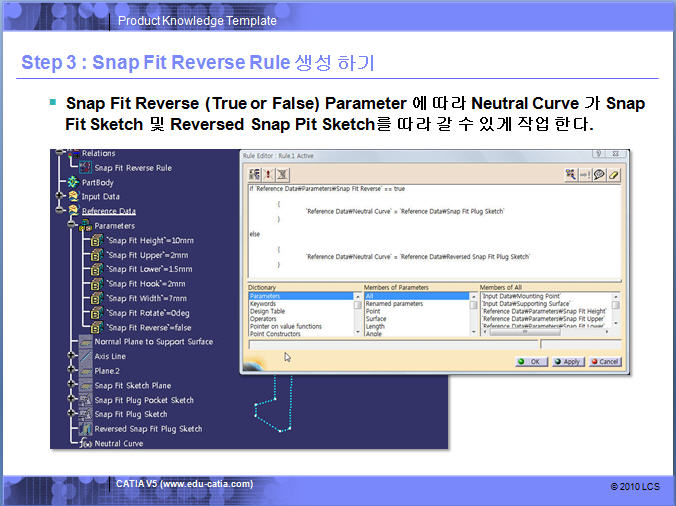Select Neutral Curve in the specification tree

point(118,443)
